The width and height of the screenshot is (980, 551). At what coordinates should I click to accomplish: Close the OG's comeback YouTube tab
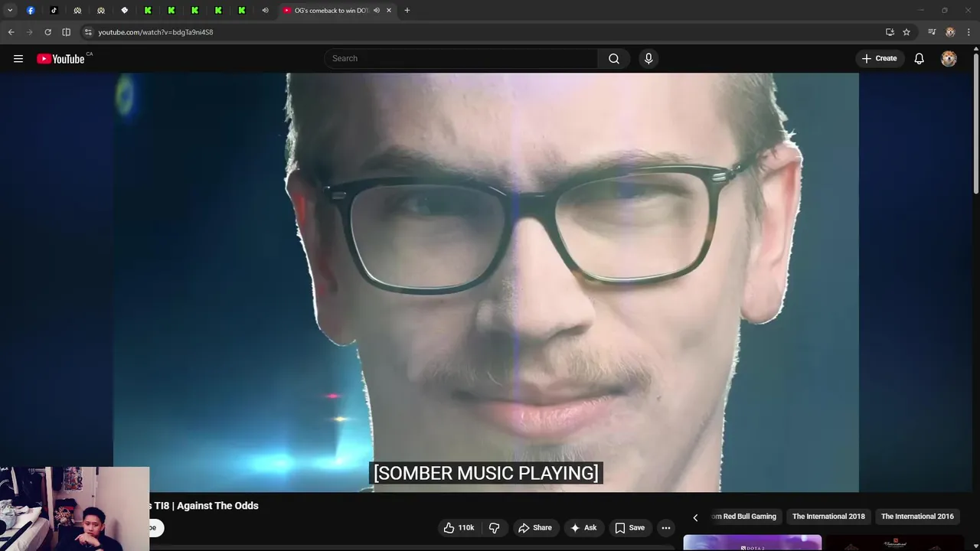pos(389,11)
